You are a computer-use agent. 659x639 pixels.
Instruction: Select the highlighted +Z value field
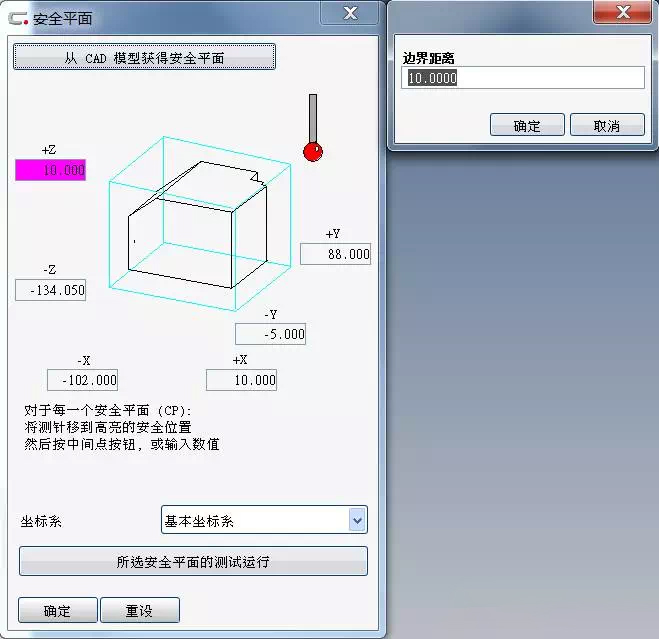tap(51, 171)
